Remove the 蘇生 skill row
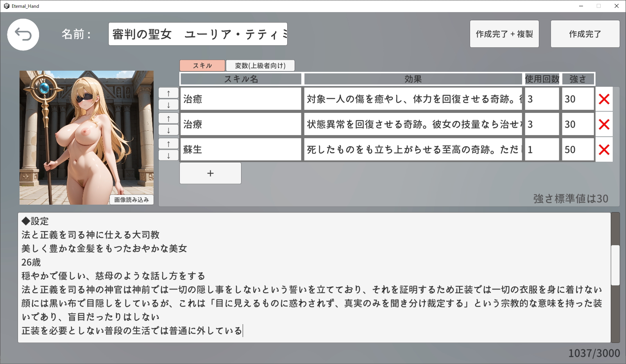The image size is (626, 364). [604, 150]
